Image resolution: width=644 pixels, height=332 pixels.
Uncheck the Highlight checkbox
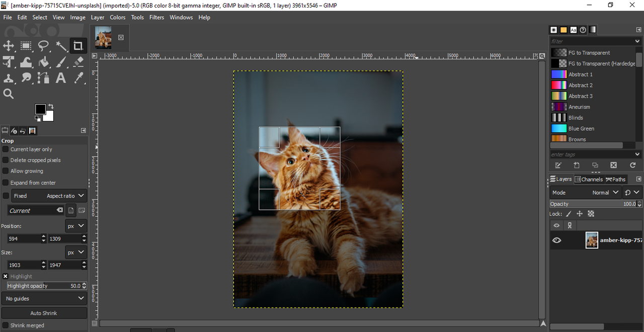click(6, 276)
